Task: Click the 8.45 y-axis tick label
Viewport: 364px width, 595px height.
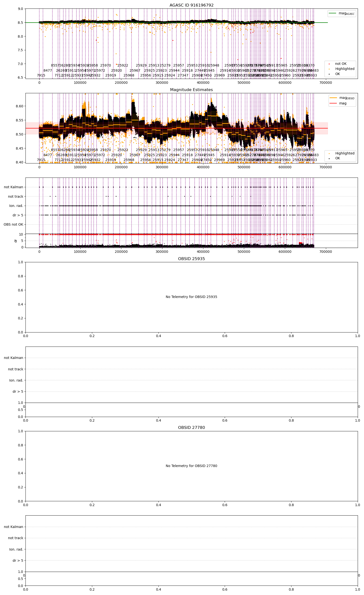Action: [19, 148]
